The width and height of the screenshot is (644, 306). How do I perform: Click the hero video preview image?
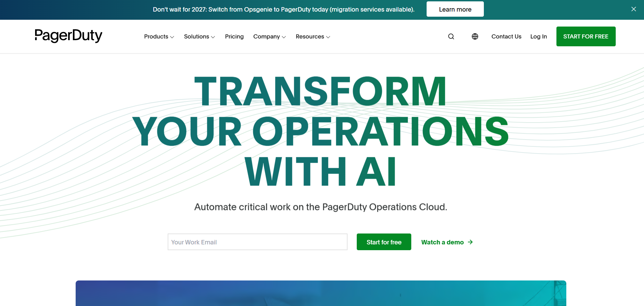point(321,293)
